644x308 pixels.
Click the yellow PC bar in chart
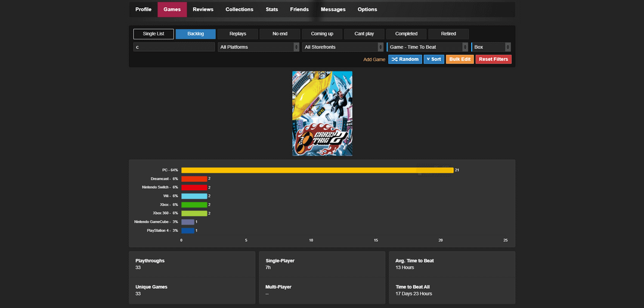click(317, 170)
